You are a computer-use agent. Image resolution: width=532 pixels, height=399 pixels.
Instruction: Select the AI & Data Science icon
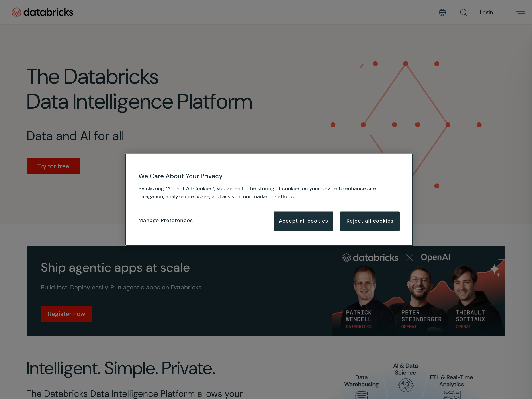(405, 385)
